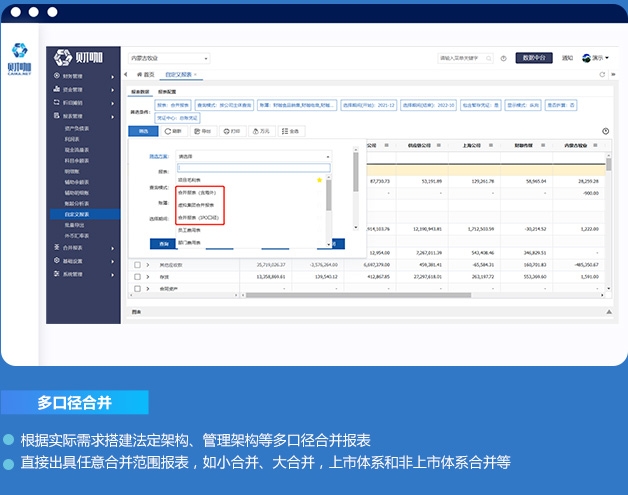628x495 pixels.
Task: Check the 其他应收款 row checkbox
Action: [x=137, y=265]
